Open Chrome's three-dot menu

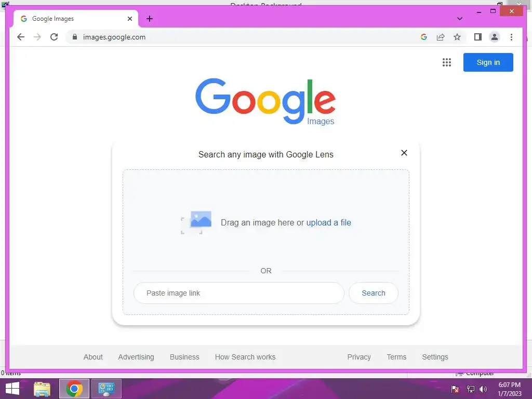pyautogui.click(x=511, y=37)
